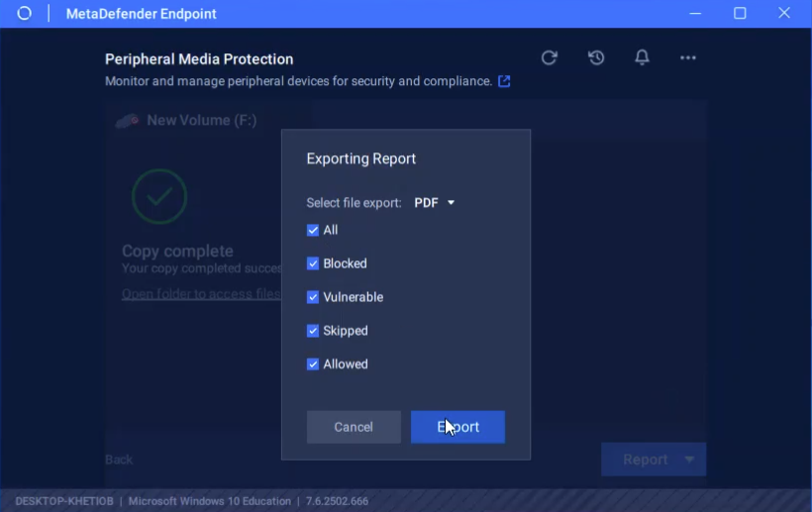Minimize the MetaDefender Endpoint window
The image size is (812, 512).
695,14
